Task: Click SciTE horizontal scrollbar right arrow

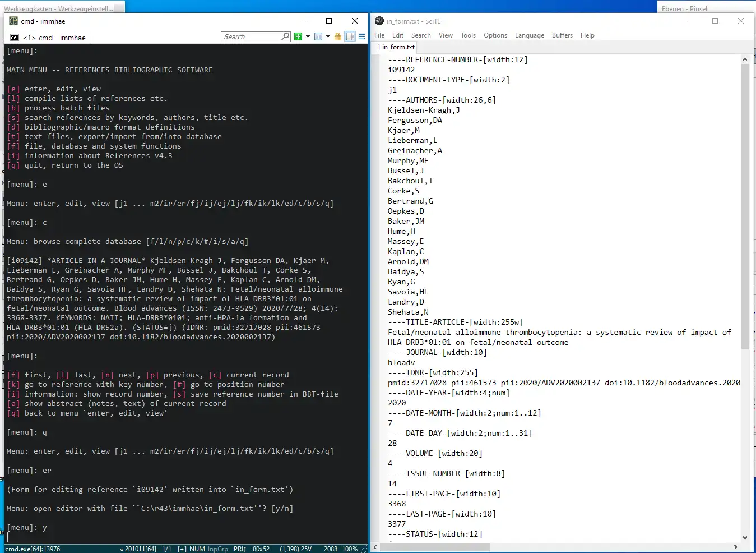Action: 736,547
